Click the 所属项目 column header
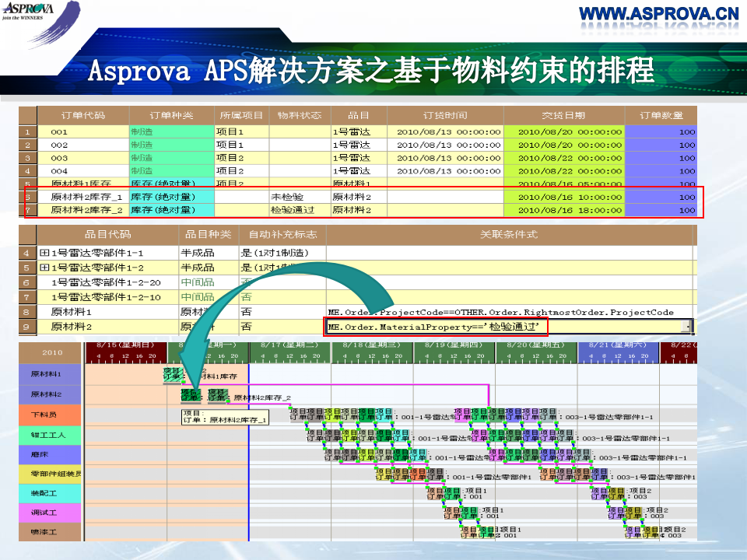747x560 pixels. (241, 115)
